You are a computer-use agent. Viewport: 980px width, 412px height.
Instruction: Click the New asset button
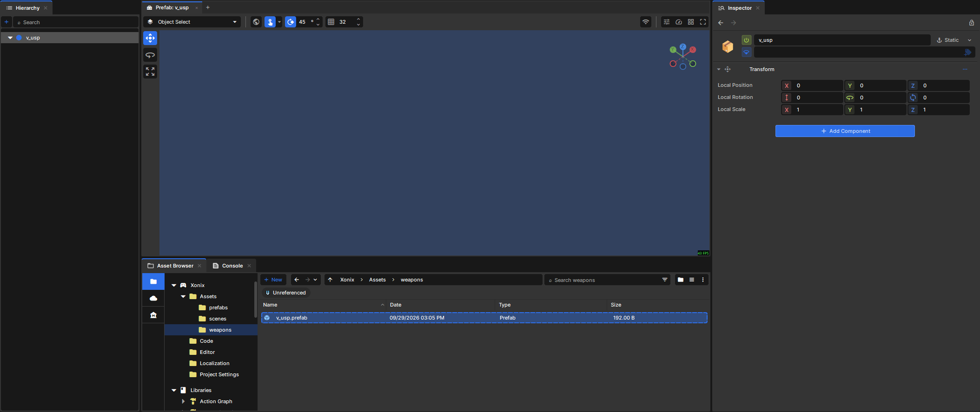click(x=273, y=280)
